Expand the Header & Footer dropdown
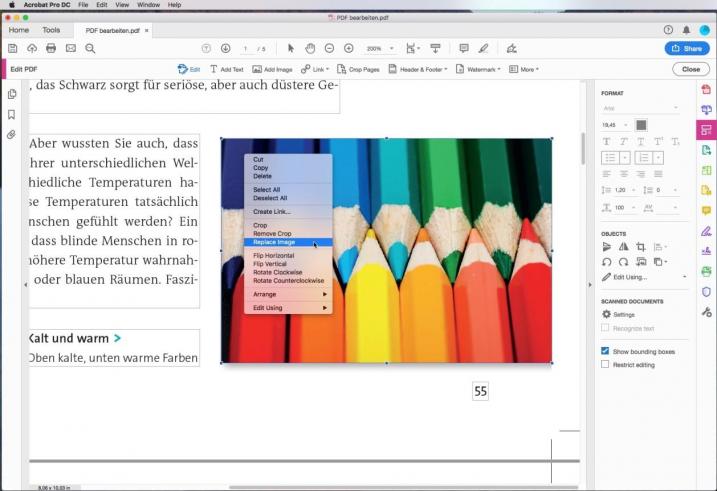The image size is (717, 491). [x=420, y=69]
